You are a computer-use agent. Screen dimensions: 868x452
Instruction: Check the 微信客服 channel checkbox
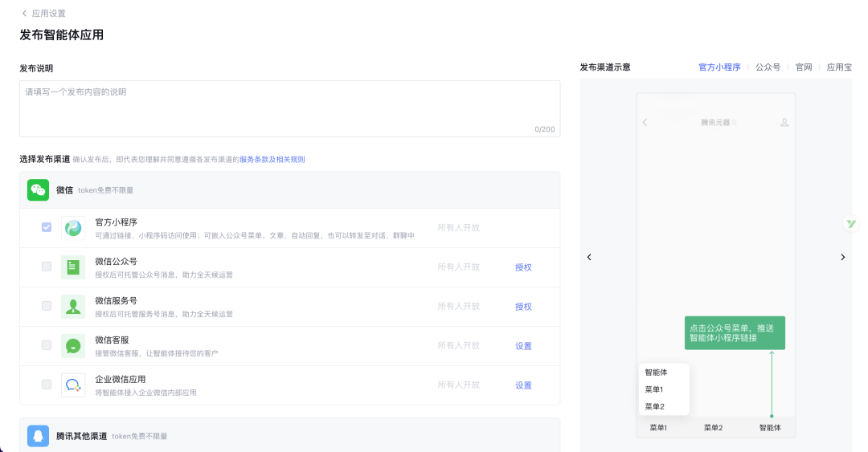(x=47, y=346)
